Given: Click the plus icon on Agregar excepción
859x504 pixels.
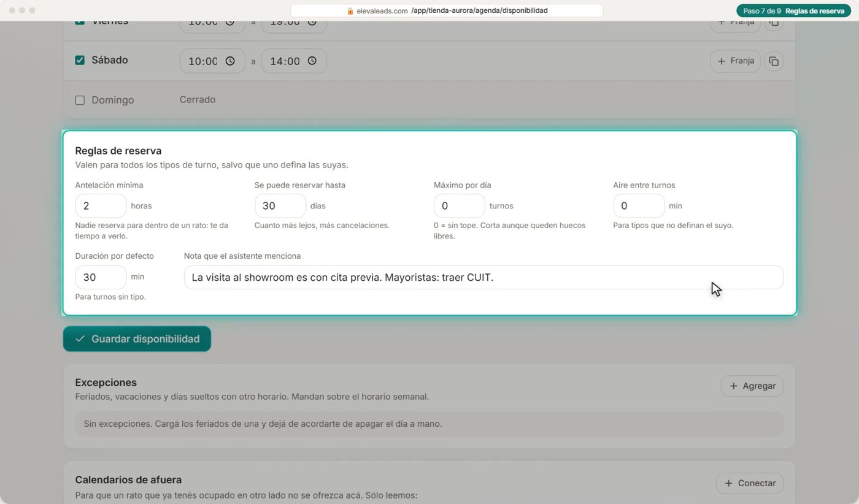Looking at the screenshot, I should tap(733, 386).
